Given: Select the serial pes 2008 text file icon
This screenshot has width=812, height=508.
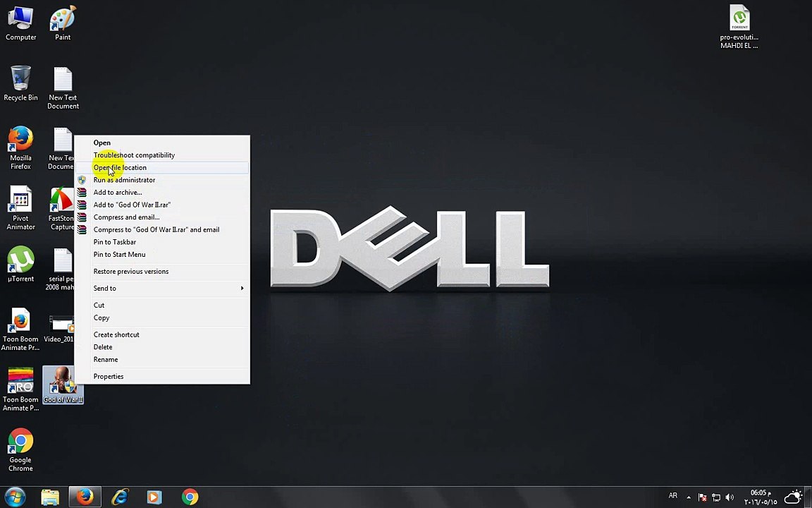Looking at the screenshot, I should 60,269.
